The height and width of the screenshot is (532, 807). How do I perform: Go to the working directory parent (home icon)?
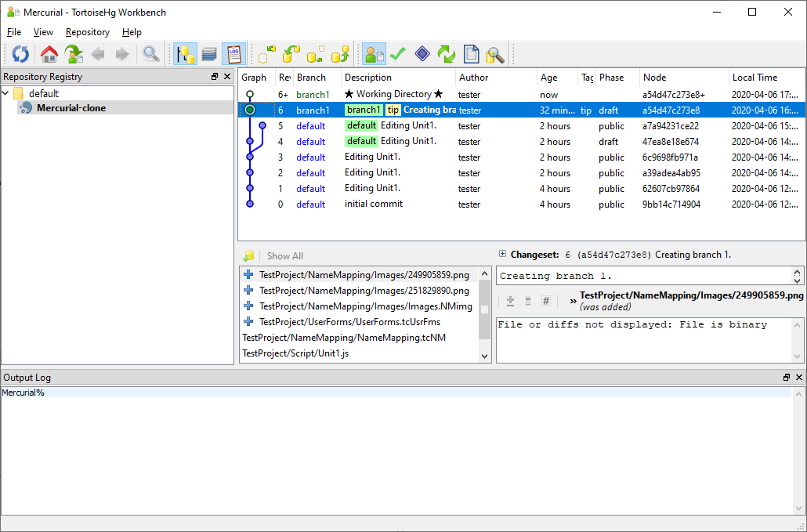click(49, 54)
